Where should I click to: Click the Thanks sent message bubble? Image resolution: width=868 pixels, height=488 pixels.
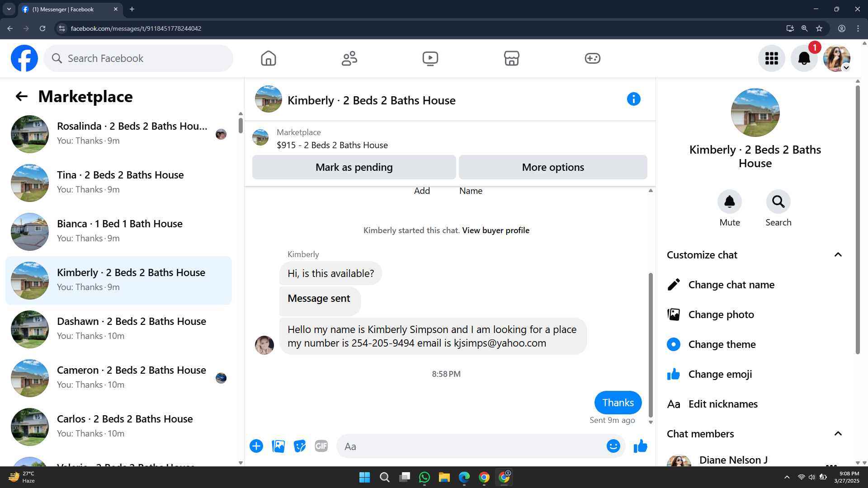[x=618, y=403]
